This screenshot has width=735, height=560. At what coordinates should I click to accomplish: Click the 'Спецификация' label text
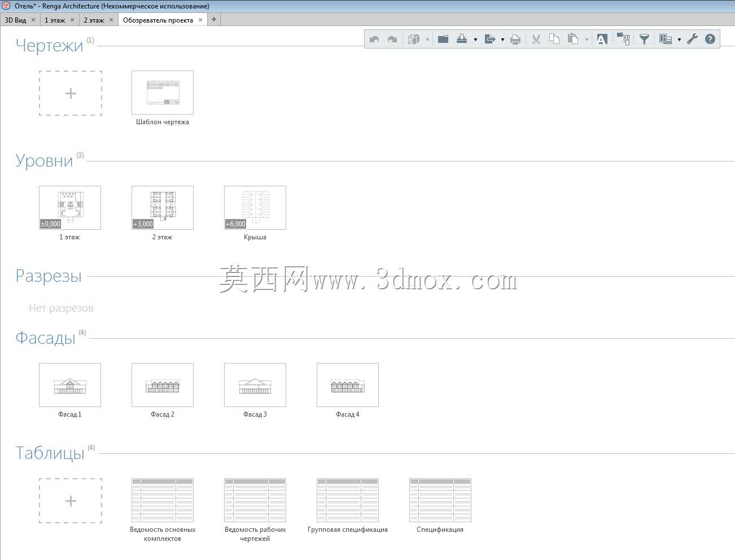(440, 530)
